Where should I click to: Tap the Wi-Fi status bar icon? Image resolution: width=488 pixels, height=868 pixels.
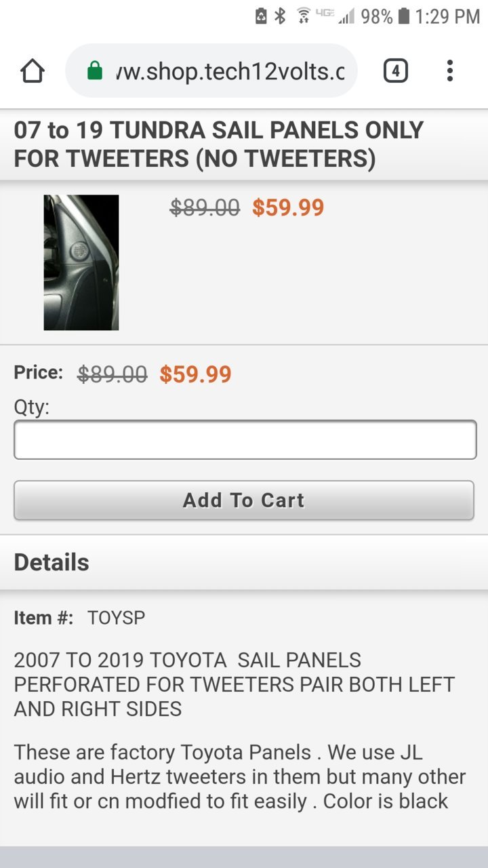point(304,16)
